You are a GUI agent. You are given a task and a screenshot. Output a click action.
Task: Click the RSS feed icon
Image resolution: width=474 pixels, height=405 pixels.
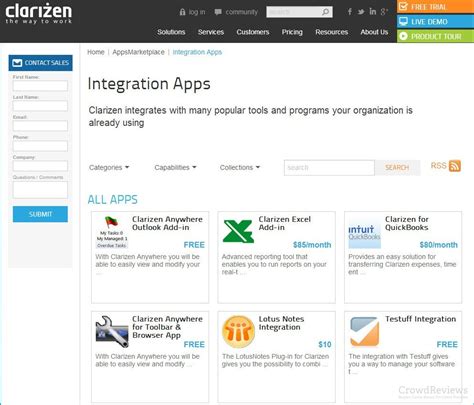point(455,166)
